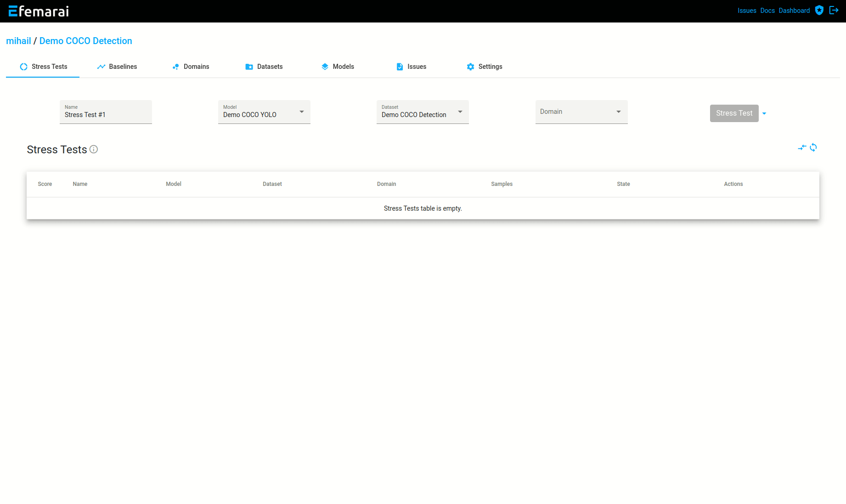Click the Model column header

(x=174, y=184)
